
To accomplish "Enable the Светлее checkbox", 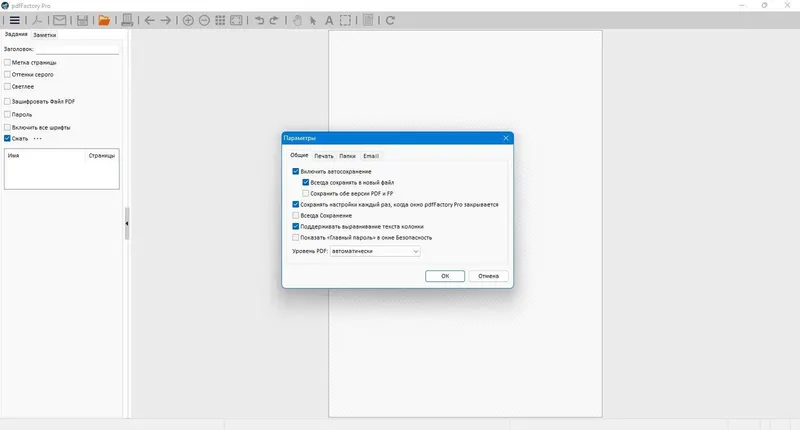I will (7, 87).
